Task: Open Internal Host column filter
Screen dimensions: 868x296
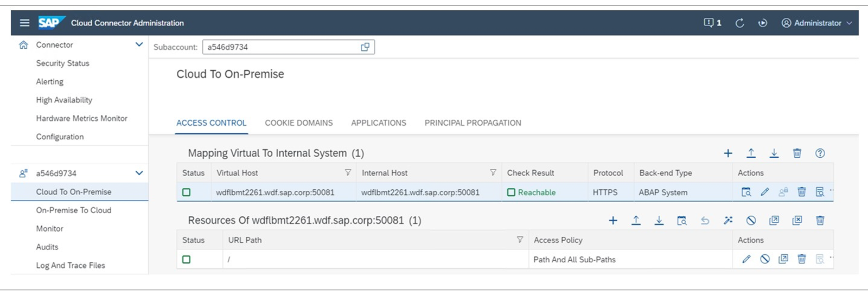Action: click(x=493, y=173)
